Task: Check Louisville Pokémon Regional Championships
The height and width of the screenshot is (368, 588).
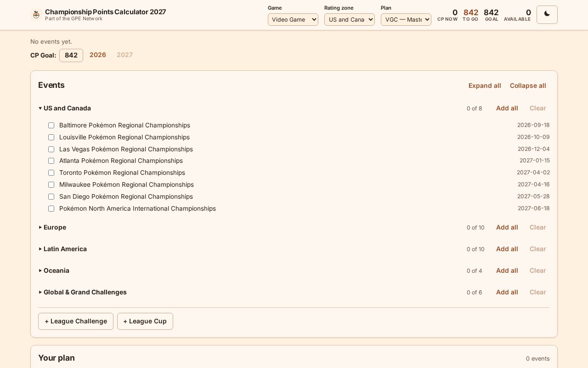Action: pyautogui.click(x=51, y=138)
